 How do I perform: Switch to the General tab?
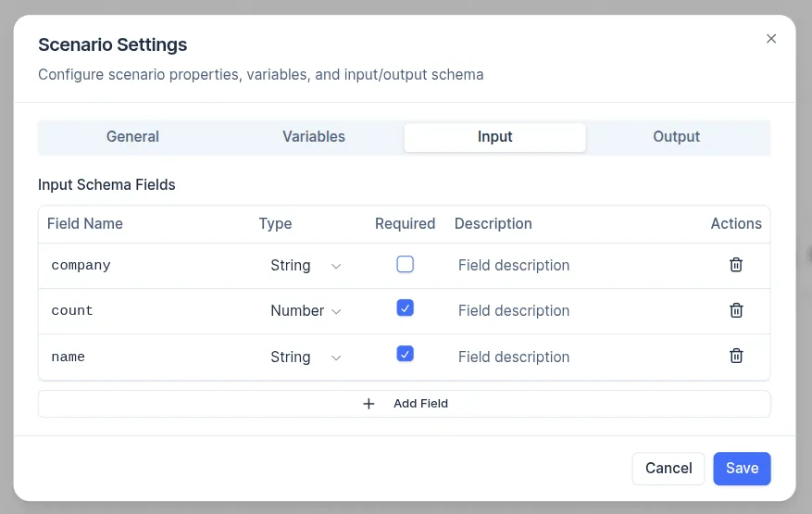132,137
